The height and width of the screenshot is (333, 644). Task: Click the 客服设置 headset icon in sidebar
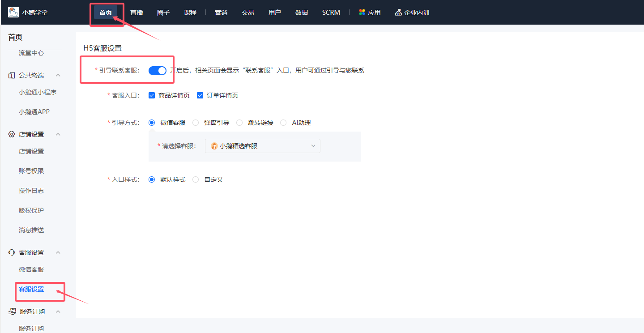point(11,252)
